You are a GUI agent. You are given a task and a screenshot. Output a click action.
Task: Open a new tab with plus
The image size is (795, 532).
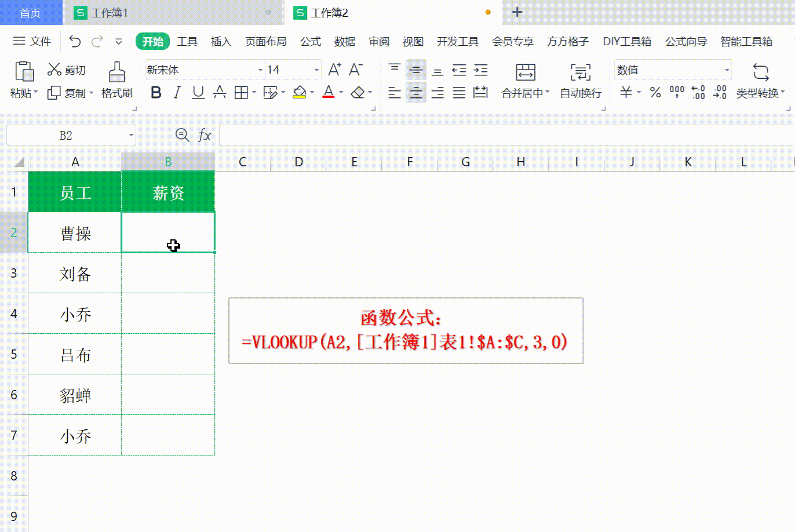pyautogui.click(x=517, y=12)
